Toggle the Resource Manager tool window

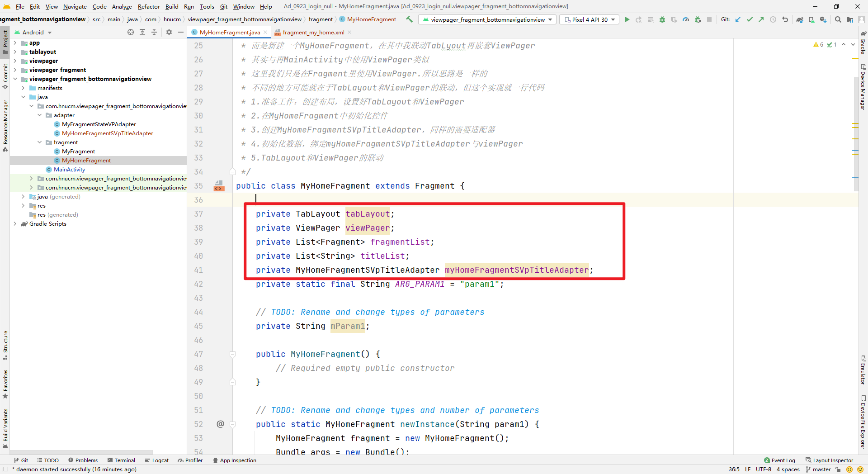5,125
